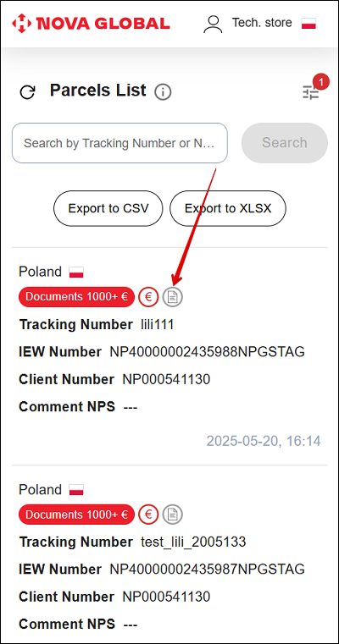
Task: Open parcel with tracking number test_lili_2005133
Action: pyautogui.click(x=193, y=542)
